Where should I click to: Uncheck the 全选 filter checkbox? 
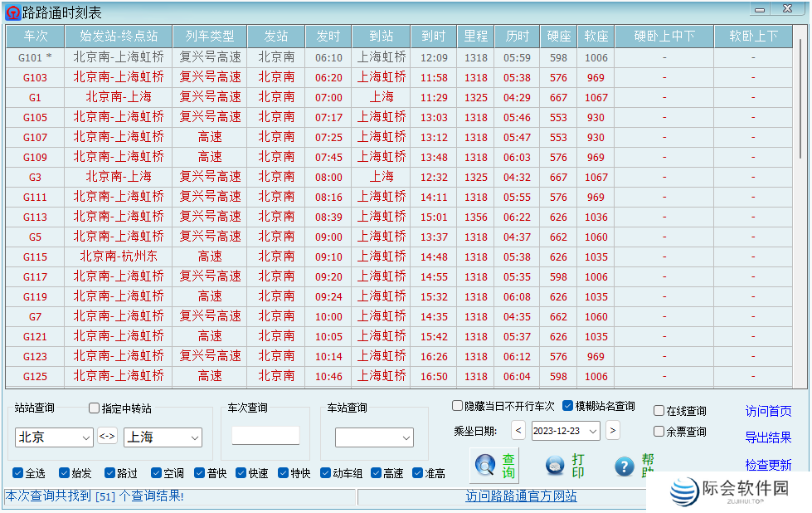[18, 472]
